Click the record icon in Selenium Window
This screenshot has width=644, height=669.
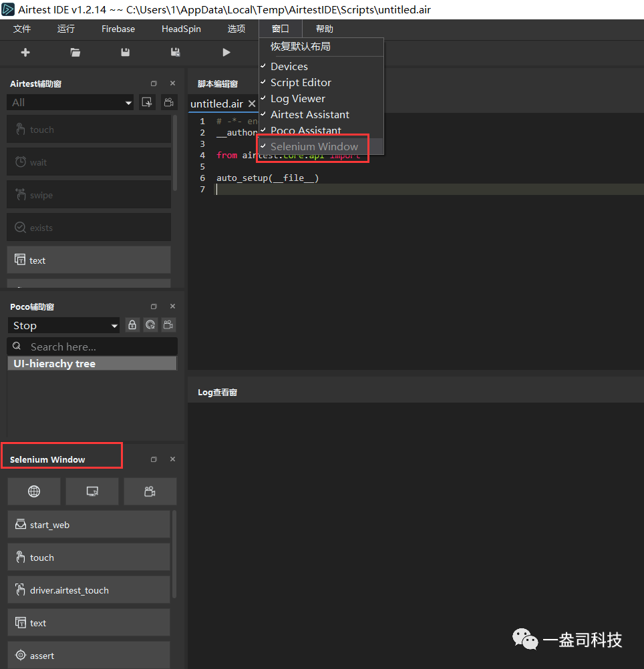click(x=150, y=491)
